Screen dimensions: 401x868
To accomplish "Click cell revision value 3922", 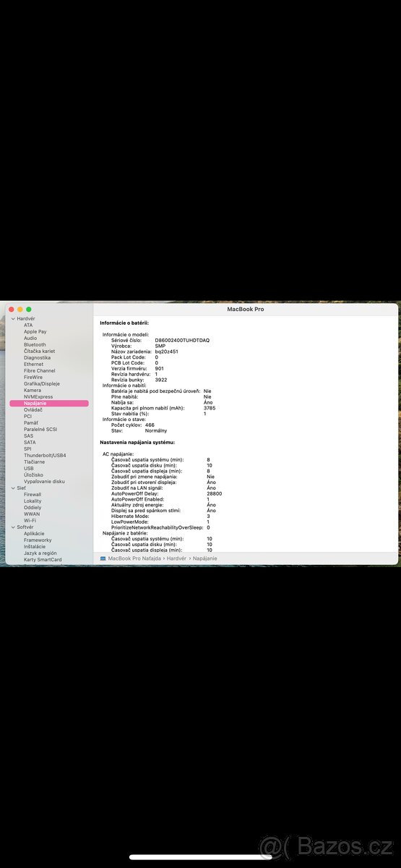I will [160, 380].
